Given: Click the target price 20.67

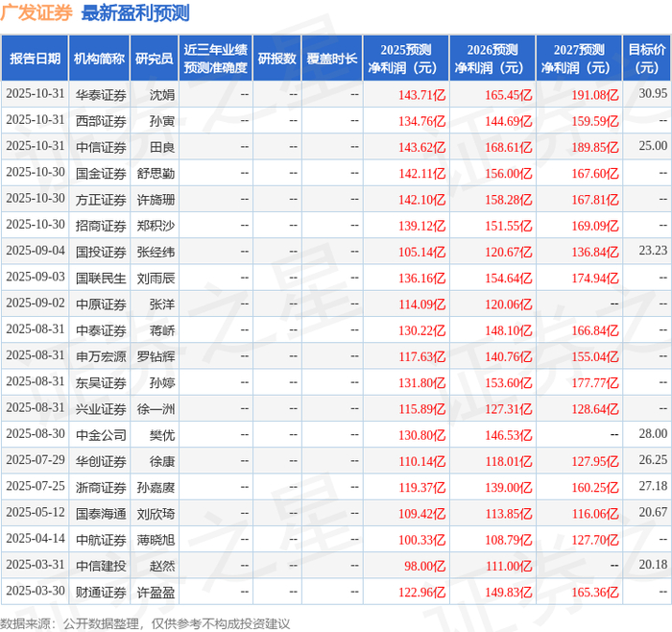Looking at the screenshot, I should 653,512.
